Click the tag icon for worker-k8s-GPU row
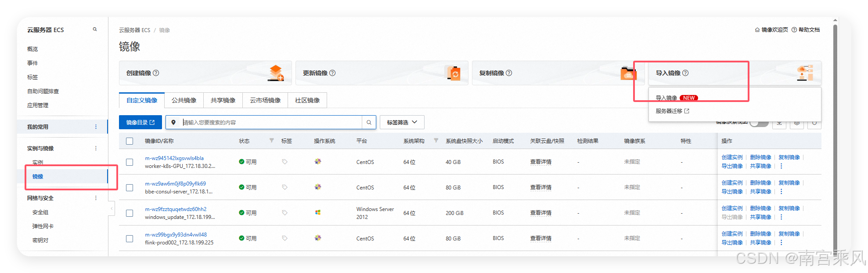This screenshot has width=868, height=273. pos(285,162)
